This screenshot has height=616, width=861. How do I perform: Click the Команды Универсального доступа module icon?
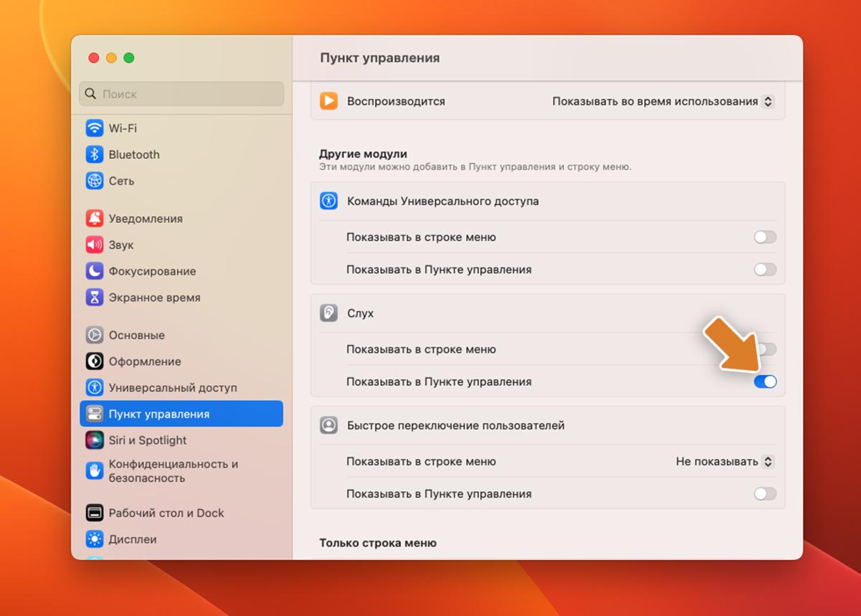329,202
